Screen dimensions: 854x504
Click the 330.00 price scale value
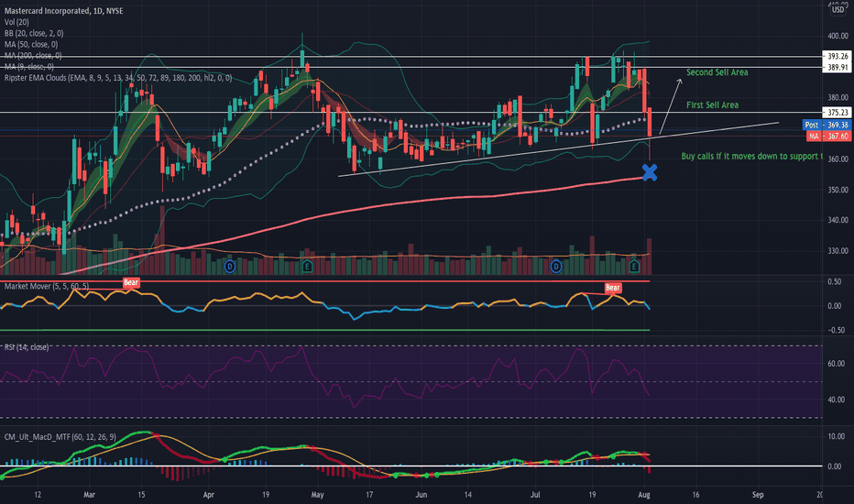pos(838,251)
